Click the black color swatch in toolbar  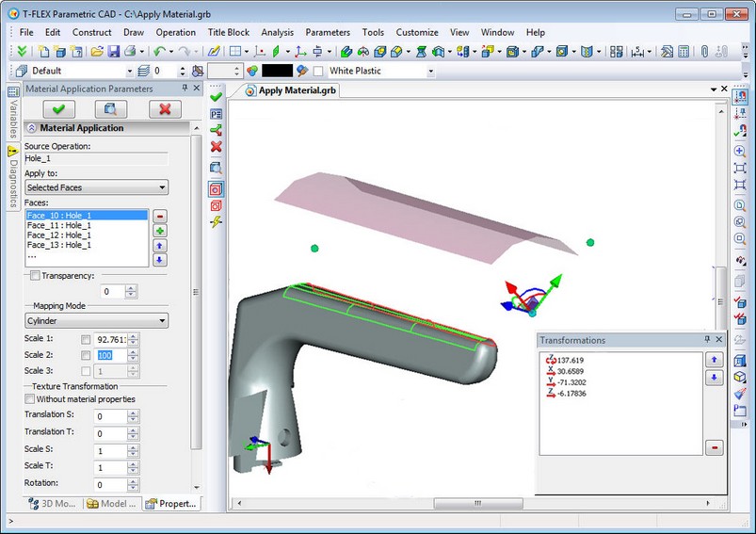pos(277,71)
